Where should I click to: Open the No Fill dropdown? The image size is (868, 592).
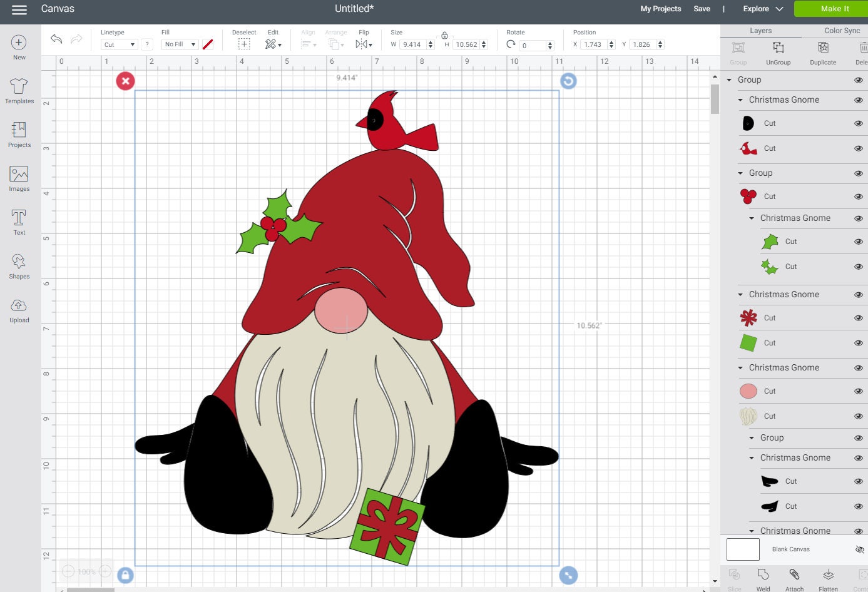[x=180, y=44]
